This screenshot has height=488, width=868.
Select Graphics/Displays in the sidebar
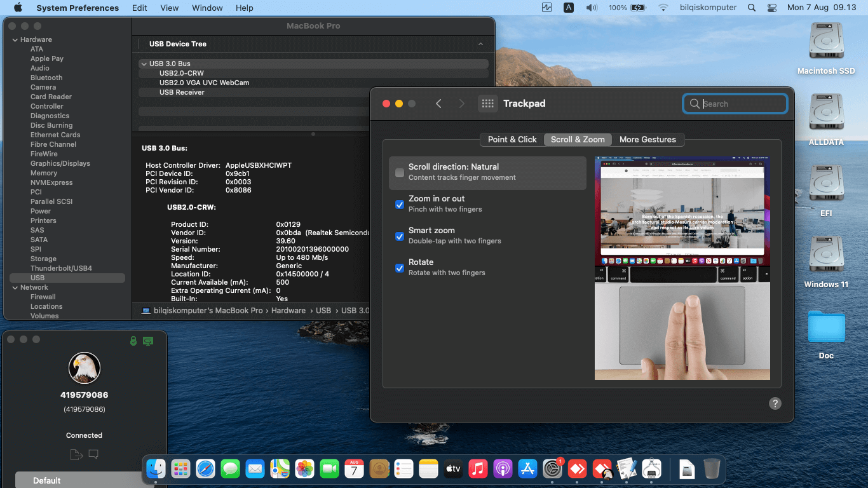(60, 163)
